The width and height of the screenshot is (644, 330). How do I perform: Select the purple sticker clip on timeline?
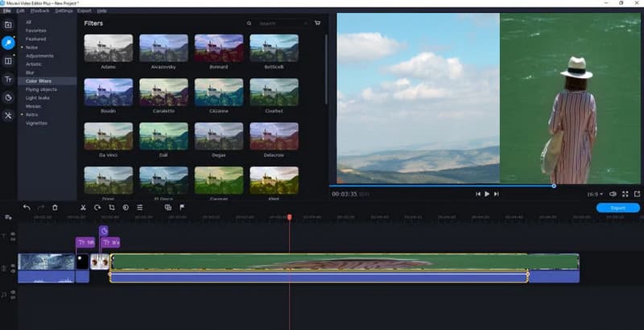coord(104,231)
